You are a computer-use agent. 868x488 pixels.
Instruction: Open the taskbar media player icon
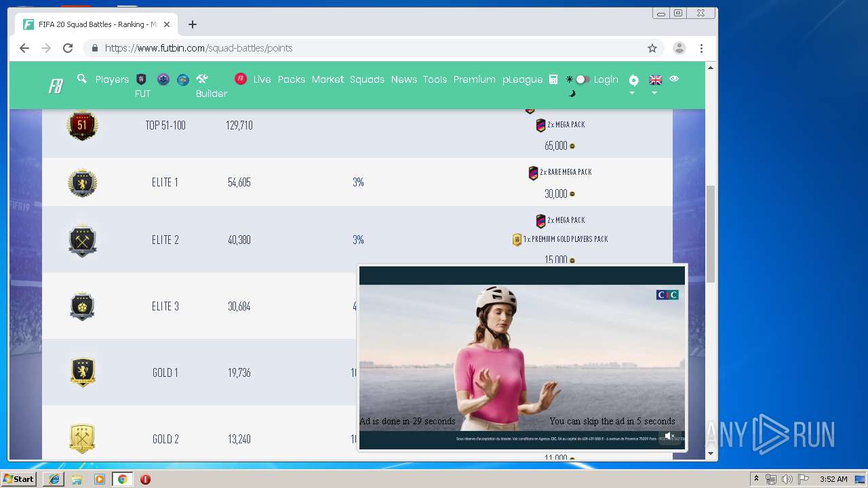coord(100,479)
